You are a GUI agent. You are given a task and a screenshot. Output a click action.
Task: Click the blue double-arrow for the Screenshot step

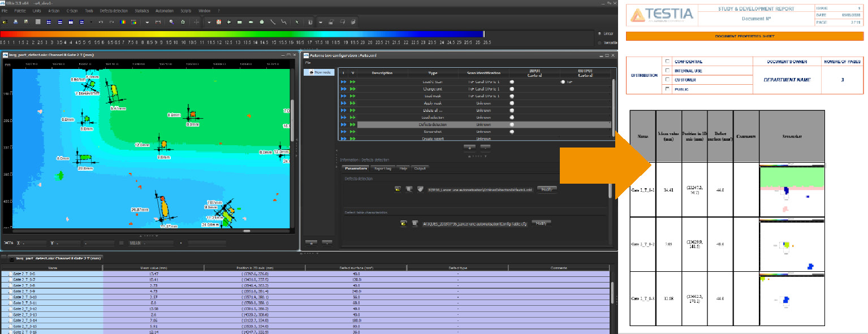click(x=343, y=132)
